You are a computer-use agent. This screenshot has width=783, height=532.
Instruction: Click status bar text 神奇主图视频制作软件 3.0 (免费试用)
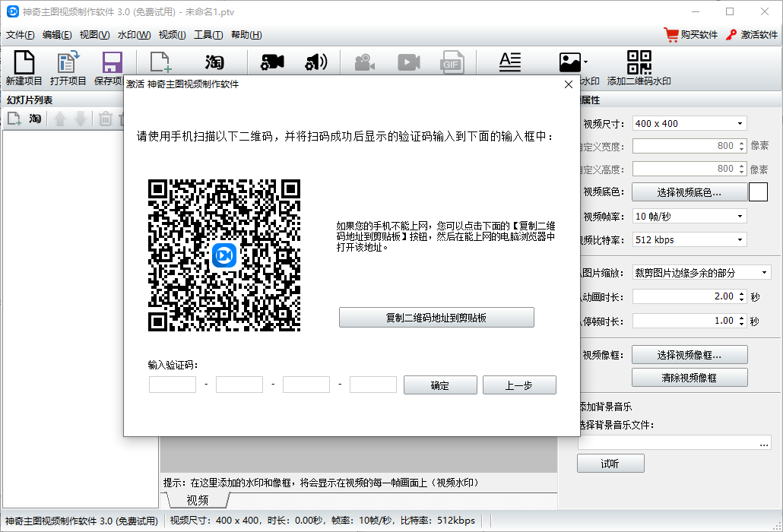pos(81,521)
